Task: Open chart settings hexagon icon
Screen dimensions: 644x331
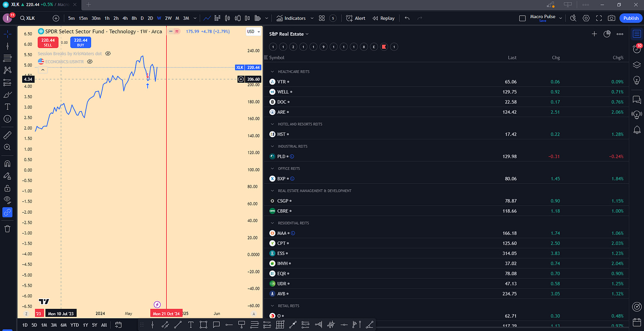Action: (x=586, y=18)
